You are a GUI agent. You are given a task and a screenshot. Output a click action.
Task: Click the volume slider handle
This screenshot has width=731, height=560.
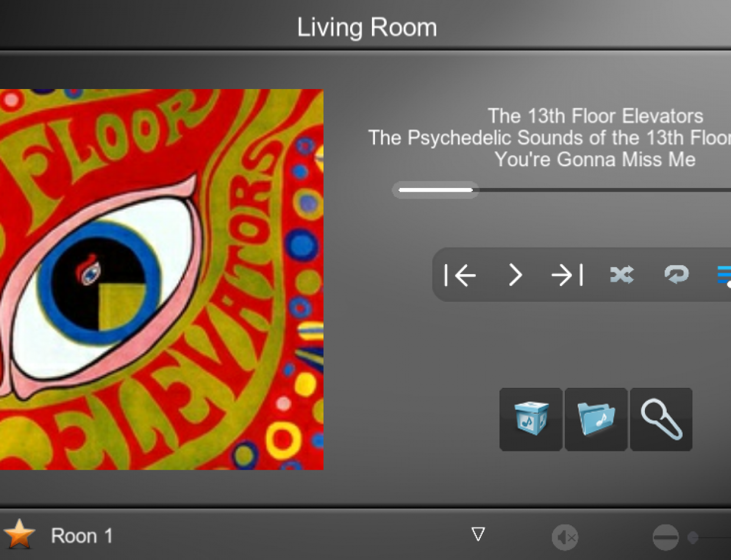pos(693,538)
